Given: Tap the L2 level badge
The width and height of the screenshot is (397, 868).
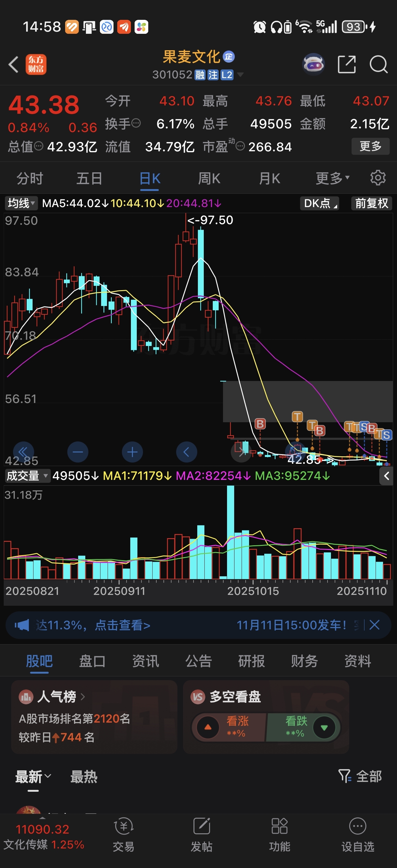Looking at the screenshot, I should [x=227, y=75].
